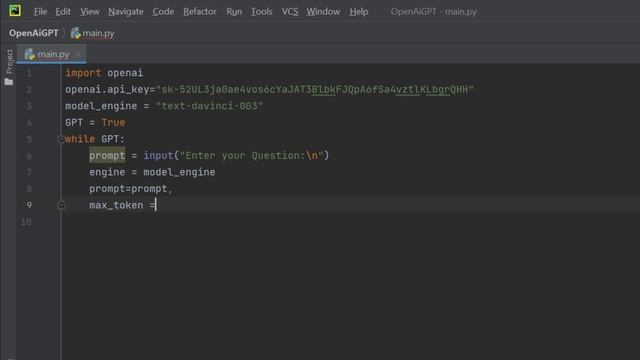This screenshot has height=360, width=640.
Task: Click line number 9 in the gutter
Action: [x=29, y=205]
